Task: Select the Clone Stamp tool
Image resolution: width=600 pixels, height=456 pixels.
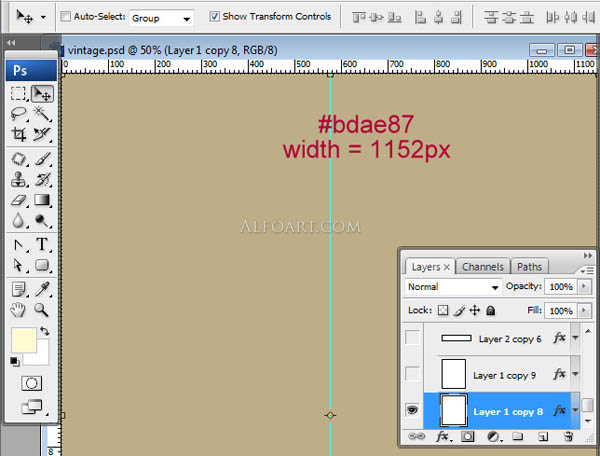Action: pyautogui.click(x=18, y=179)
